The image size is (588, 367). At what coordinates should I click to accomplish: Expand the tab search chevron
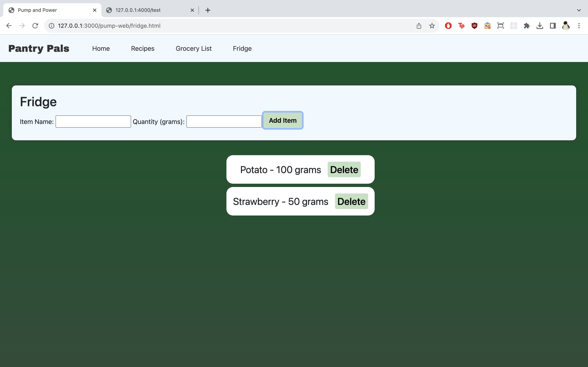(579, 10)
